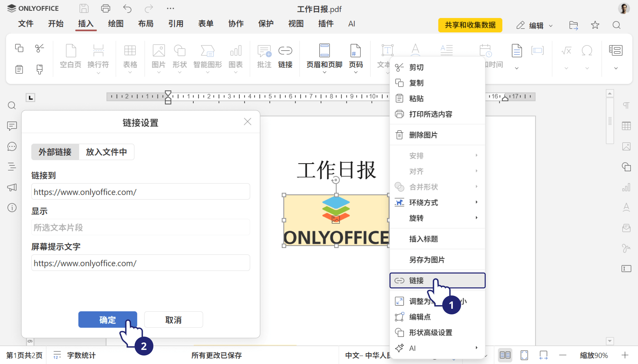Image resolution: width=638 pixels, height=364 pixels.
Task: Open table settings in the right sidebar
Action: pos(627,126)
